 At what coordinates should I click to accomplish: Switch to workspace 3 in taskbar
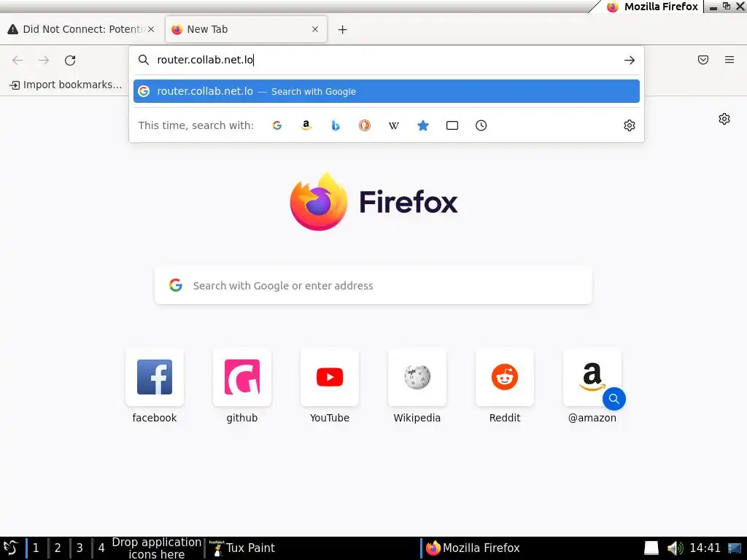[x=80, y=548]
